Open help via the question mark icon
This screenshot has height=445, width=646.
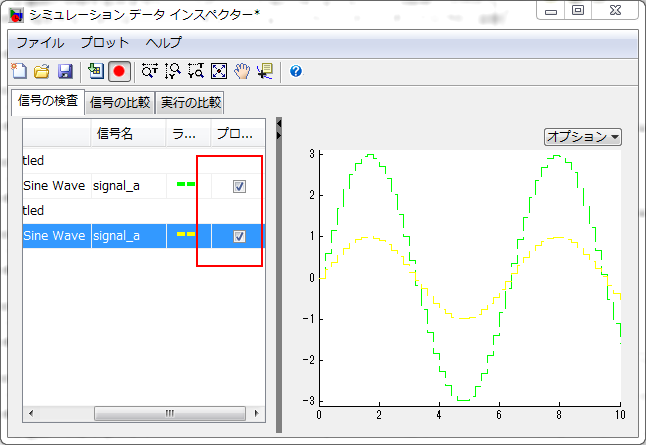pyautogui.click(x=296, y=71)
